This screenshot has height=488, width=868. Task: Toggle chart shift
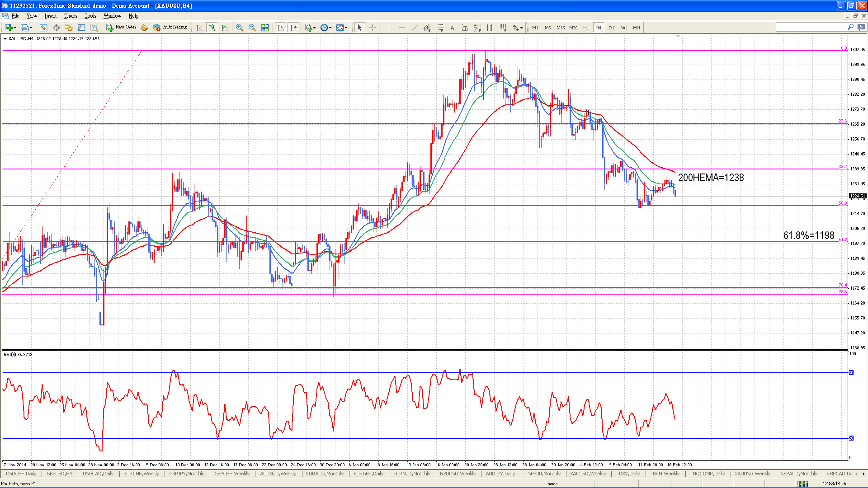[x=293, y=28]
